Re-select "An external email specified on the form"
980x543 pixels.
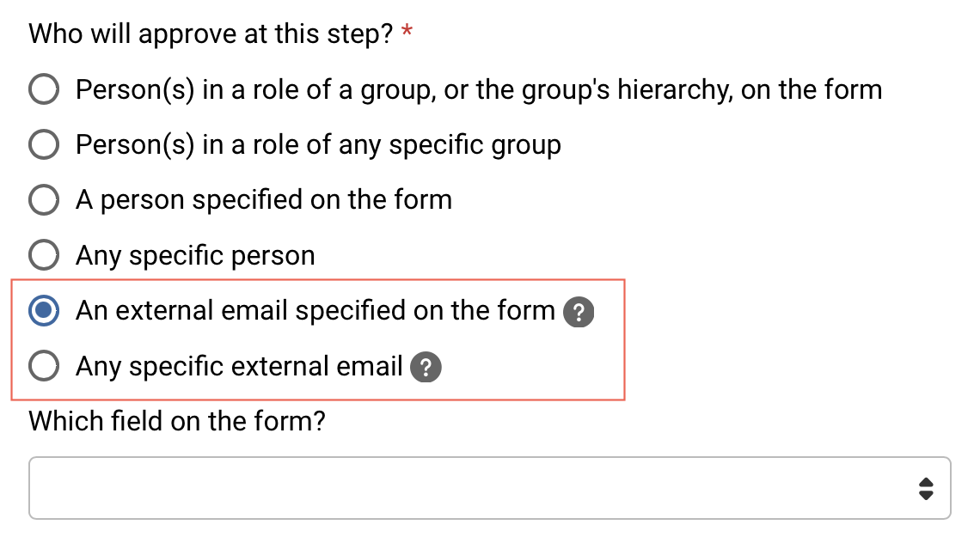tap(43, 311)
